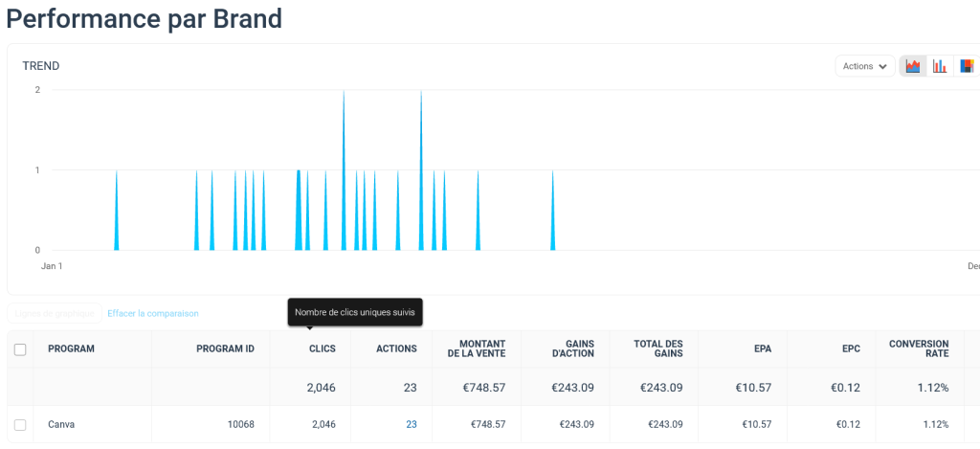Sort by MONTANT DE LA VENTE column
980x449 pixels.
pyautogui.click(x=476, y=349)
